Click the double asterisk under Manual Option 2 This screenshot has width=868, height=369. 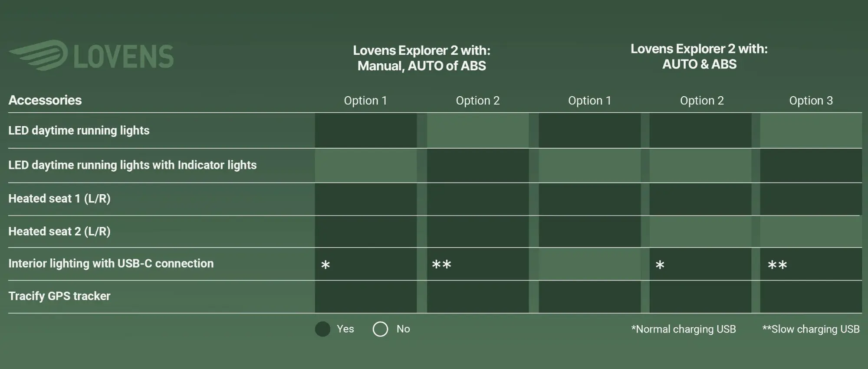[x=441, y=265]
